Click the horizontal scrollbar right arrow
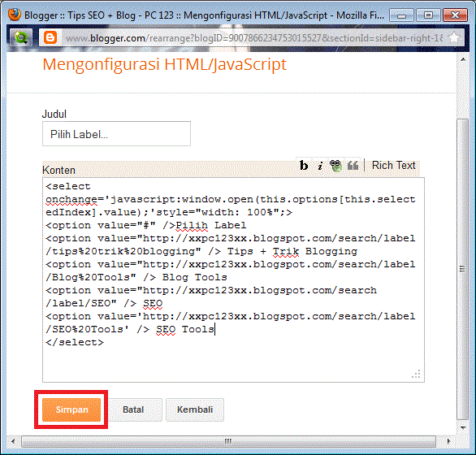This screenshot has height=455, width=476. click(448, 441)
